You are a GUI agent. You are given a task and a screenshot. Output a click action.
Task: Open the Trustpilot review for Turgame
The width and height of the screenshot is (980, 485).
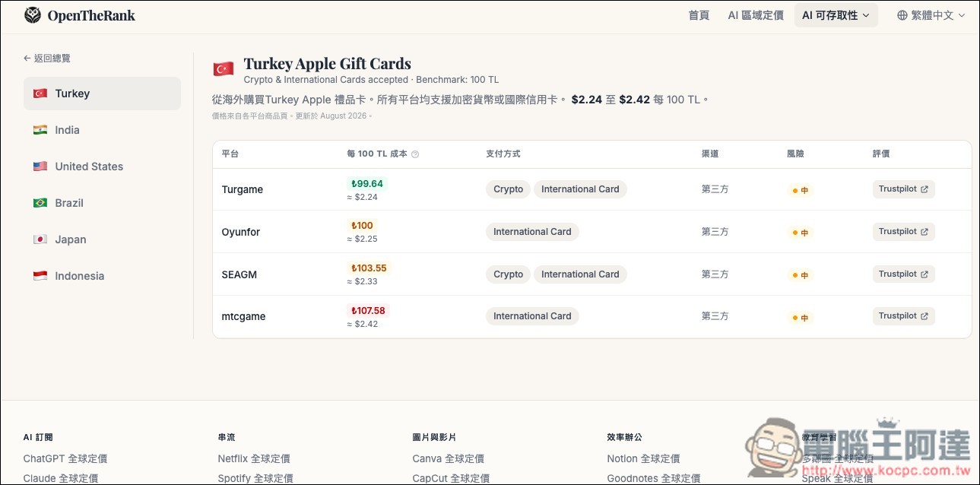pos(903,189)
